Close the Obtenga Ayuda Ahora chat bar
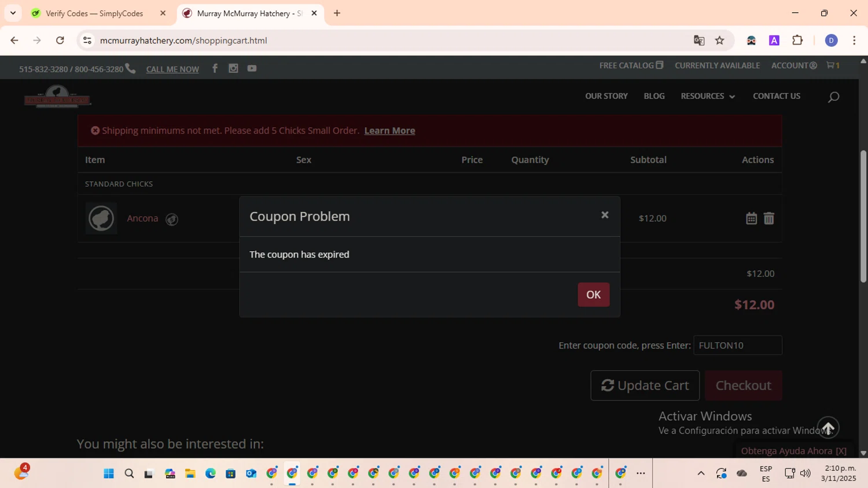 (841, 451)
